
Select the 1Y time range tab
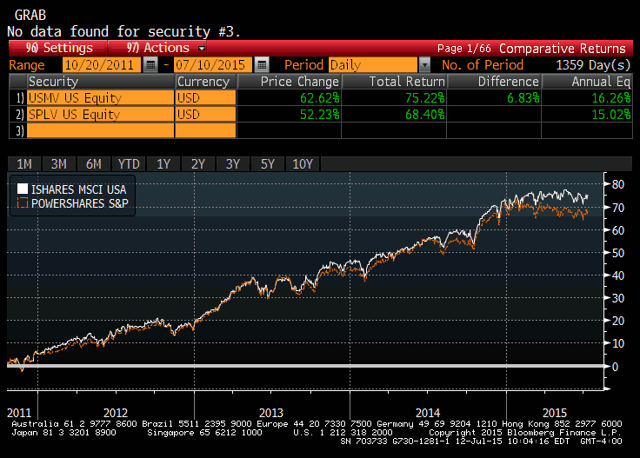[x=163, y=164]
